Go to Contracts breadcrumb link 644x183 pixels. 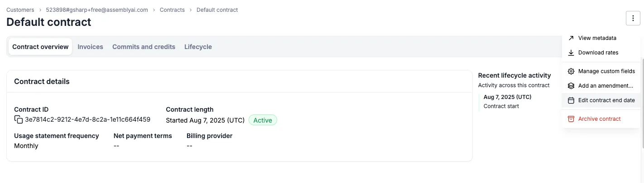[172, 10]
